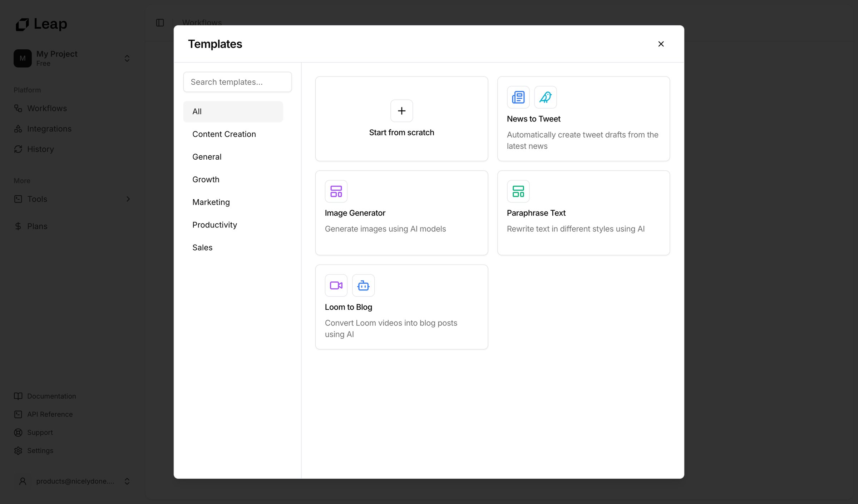Select the Productivity category
Viewport: 858px width, 504px height.
[233, 225]
